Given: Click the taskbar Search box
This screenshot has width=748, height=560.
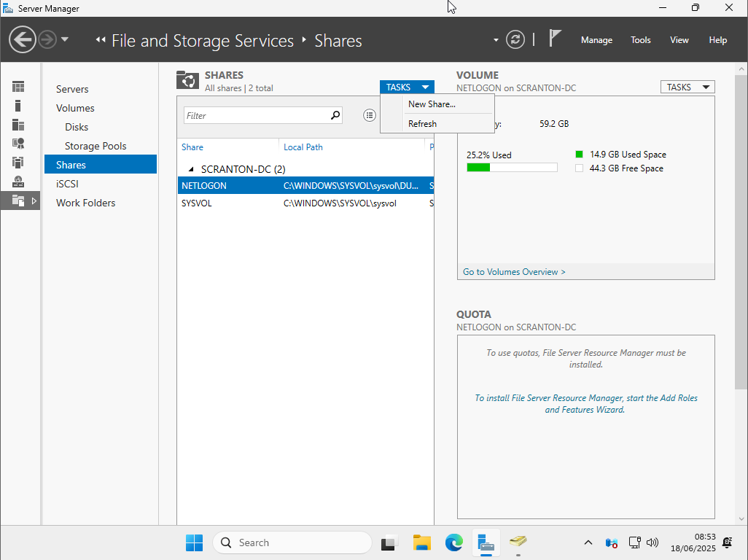Looking at the screenshot, I should 292,542.
